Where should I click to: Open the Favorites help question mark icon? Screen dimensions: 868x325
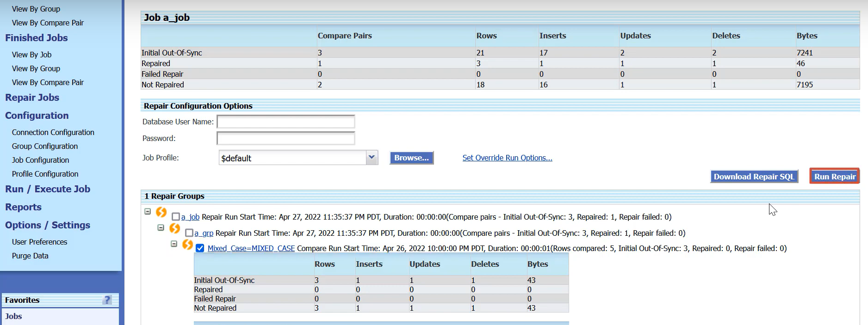pyautogui.click(x=107, y=300)
